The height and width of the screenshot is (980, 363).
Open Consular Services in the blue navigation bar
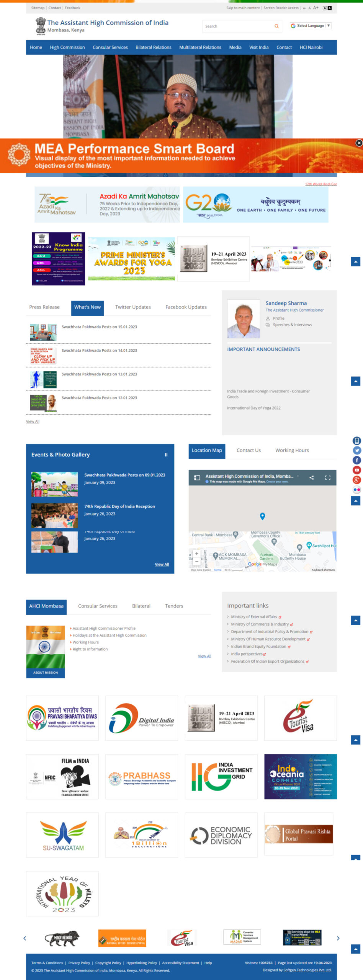110,47
